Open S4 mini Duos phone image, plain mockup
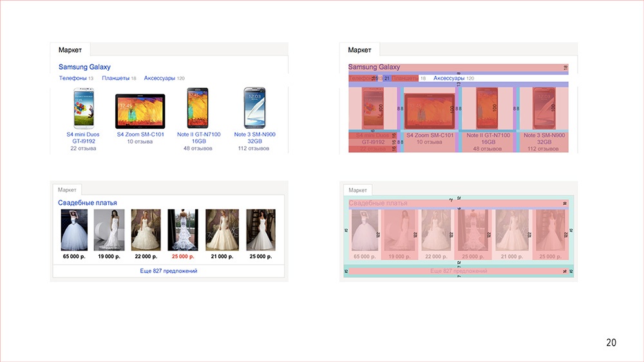Image resolution: width=644 pixels, height=362 pixels. tap(84, 108)
